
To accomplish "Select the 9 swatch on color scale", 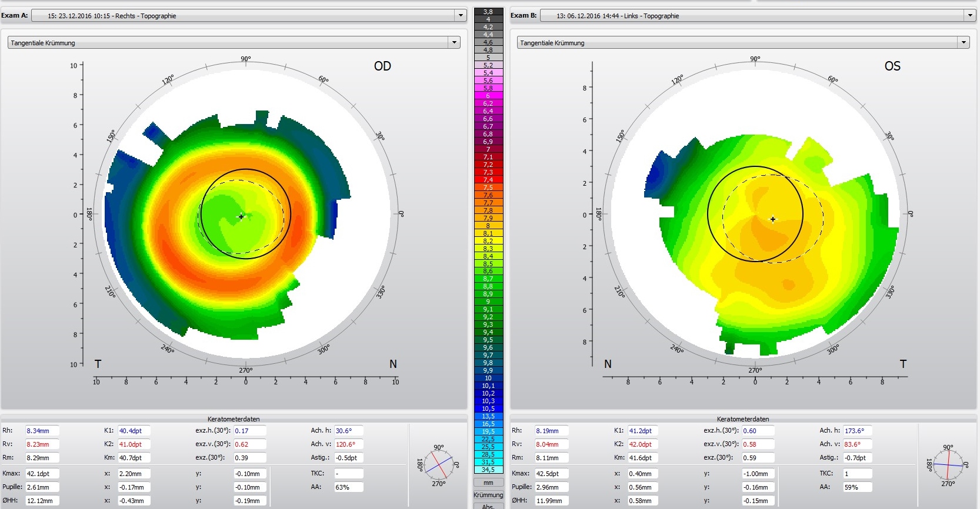I will pyautogui.click(x=488, y=302).
